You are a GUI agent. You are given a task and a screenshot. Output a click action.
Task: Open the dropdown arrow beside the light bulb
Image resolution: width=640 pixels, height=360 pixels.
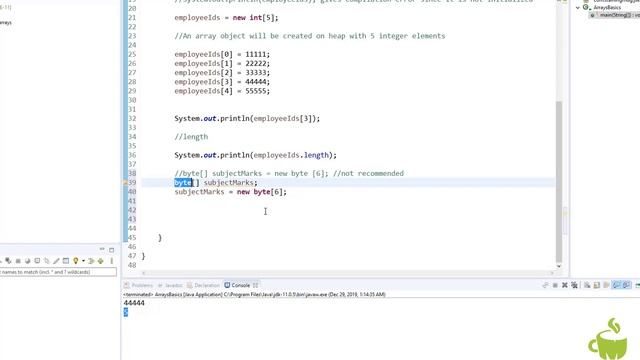[83, 261]
